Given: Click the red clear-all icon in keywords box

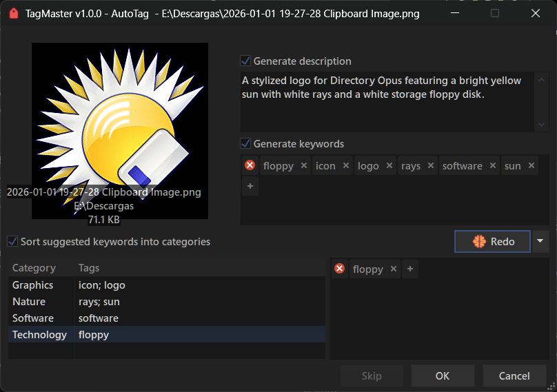Looking at the screenshot, I should 250,165.
